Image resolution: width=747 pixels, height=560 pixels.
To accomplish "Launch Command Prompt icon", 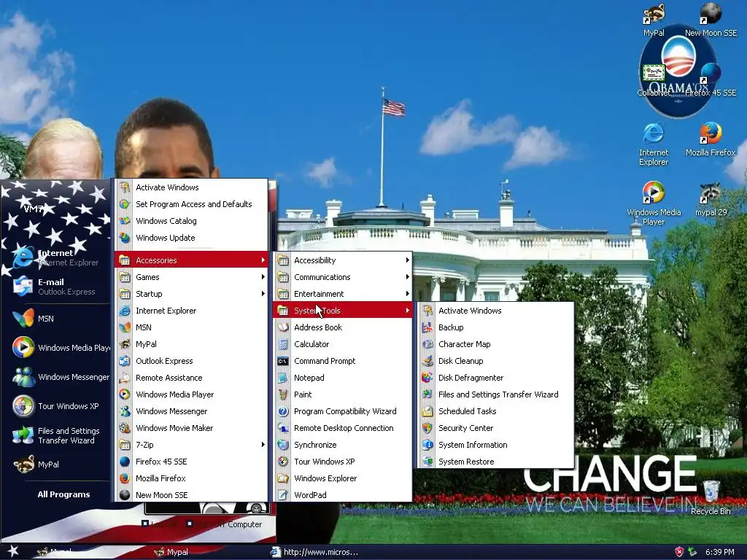I will coord(283,361).
